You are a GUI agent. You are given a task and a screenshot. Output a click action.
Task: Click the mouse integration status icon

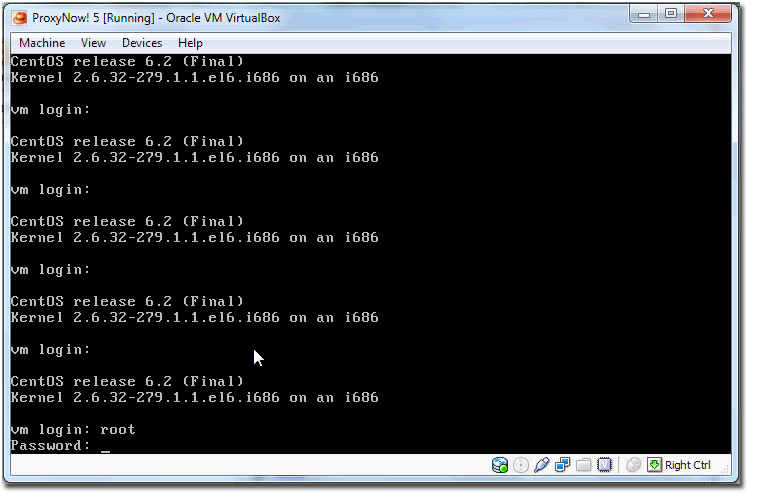click(x=633, y=465)
